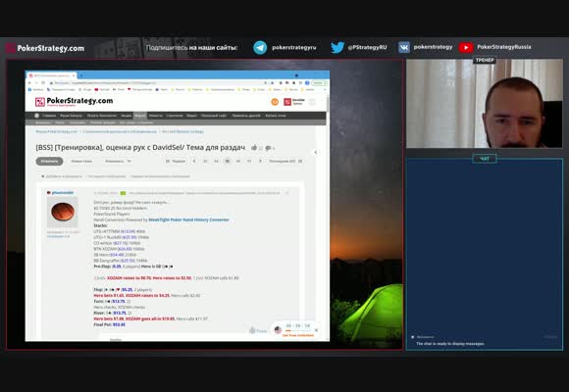
Task: Go to the previous page arrow
Action: (x=194, y=161)
